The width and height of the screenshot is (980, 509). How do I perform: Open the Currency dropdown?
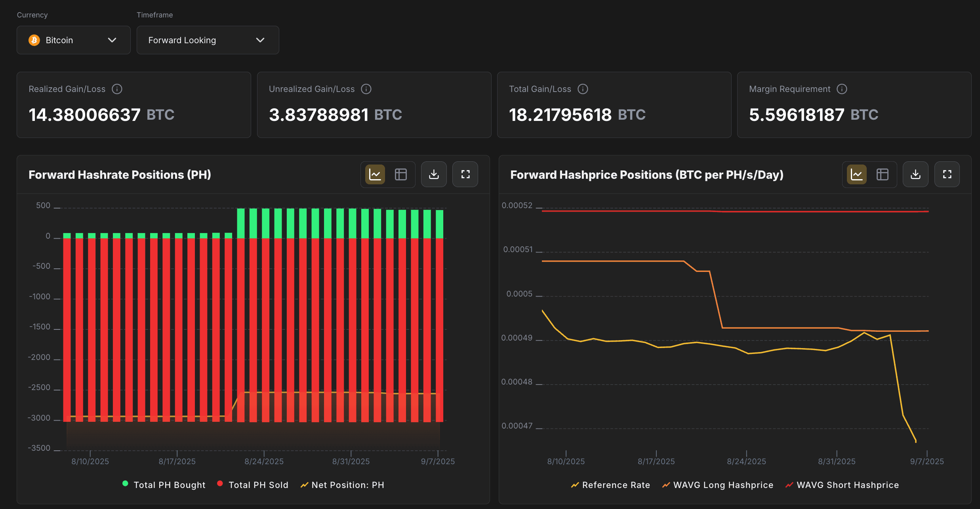[x=74, y=40]
